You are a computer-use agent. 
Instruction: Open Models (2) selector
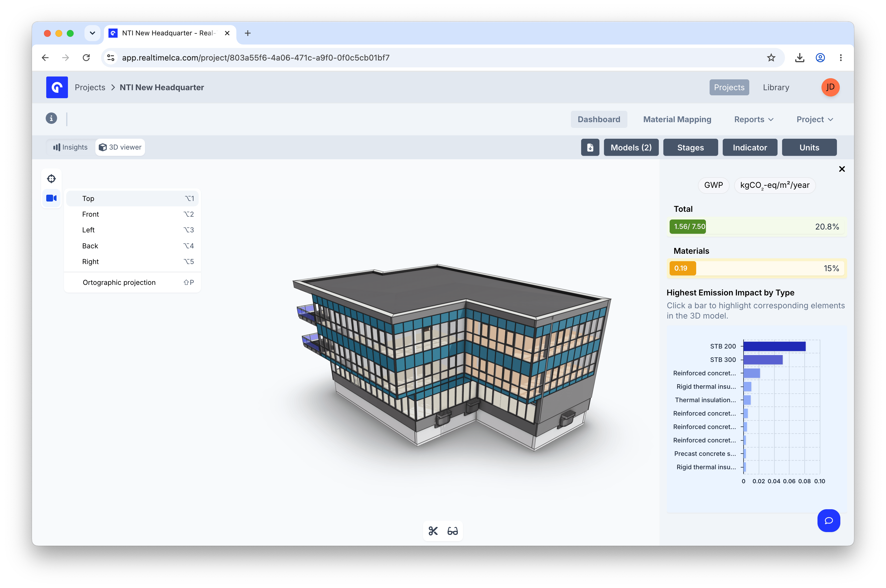(631, 147)
